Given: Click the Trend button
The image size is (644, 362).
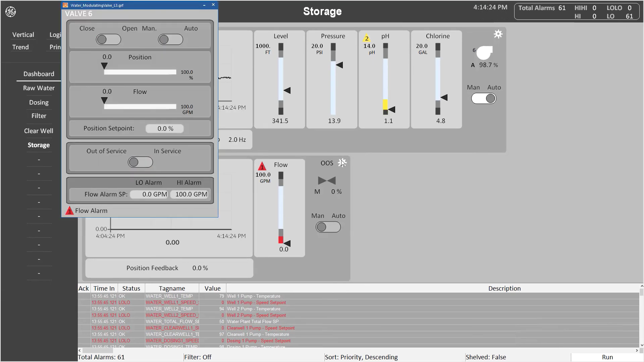Looking at the screenshot, I should (x=20, y=47).
